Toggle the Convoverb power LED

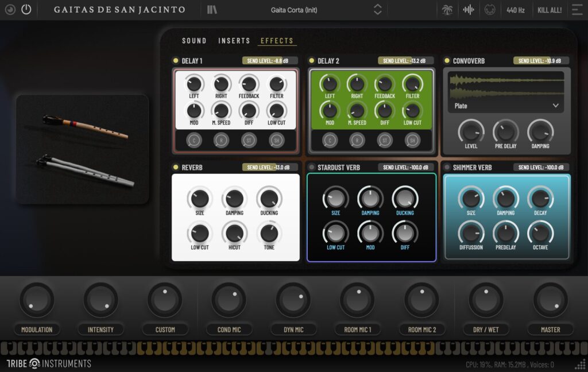pyautogui.click(x=447, y=60)
